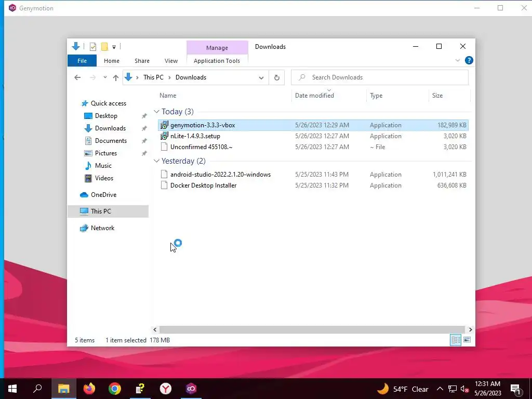Select android-studio-2022.2.1.20-windows file

313,175
